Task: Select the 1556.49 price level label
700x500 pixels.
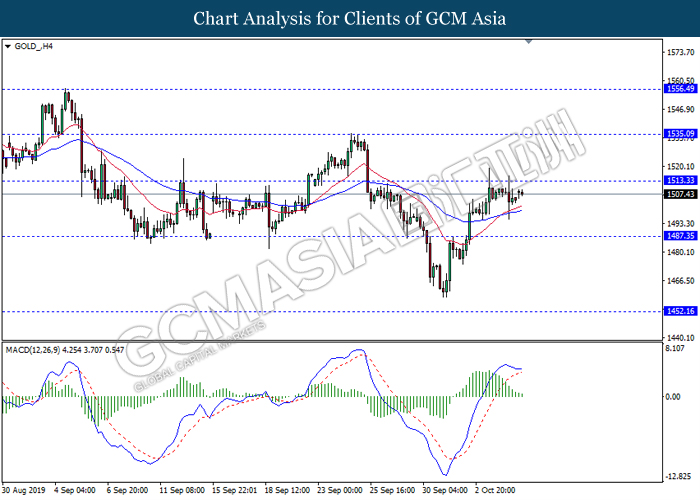Action: tap(680, 88)
